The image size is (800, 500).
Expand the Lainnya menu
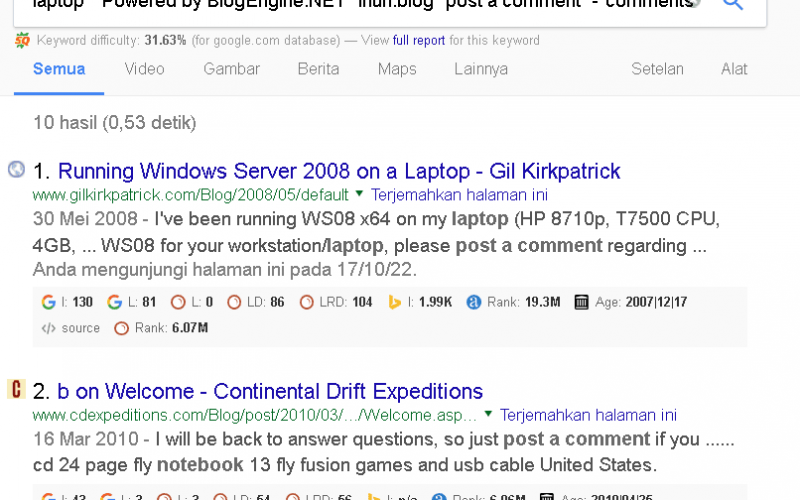pyautogui.click(x=481, y=69)
